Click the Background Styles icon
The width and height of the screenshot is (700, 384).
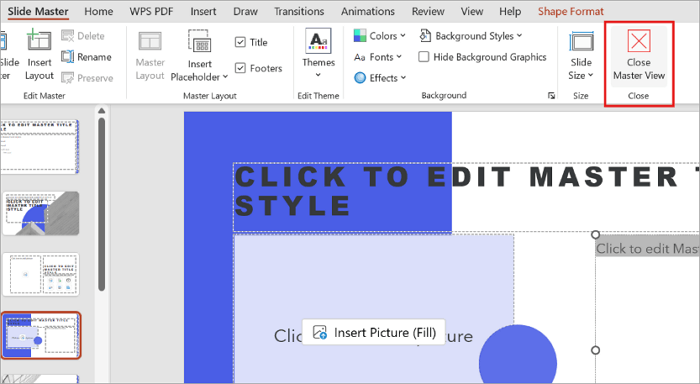(x=425, y=36)
